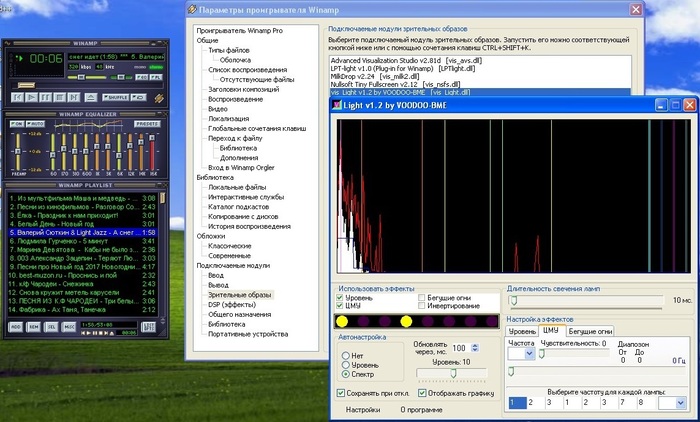Viewport: 700px width, 422px height.
Task: Switch to the 'Бегущие огни' effects tab
Action: 590,330
